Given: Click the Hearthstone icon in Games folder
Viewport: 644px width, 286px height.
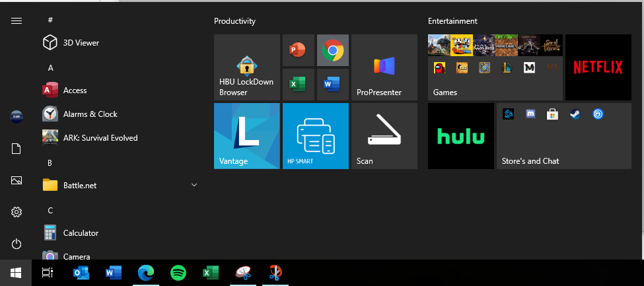Looking at the screenshot, I should pos(484,68).
